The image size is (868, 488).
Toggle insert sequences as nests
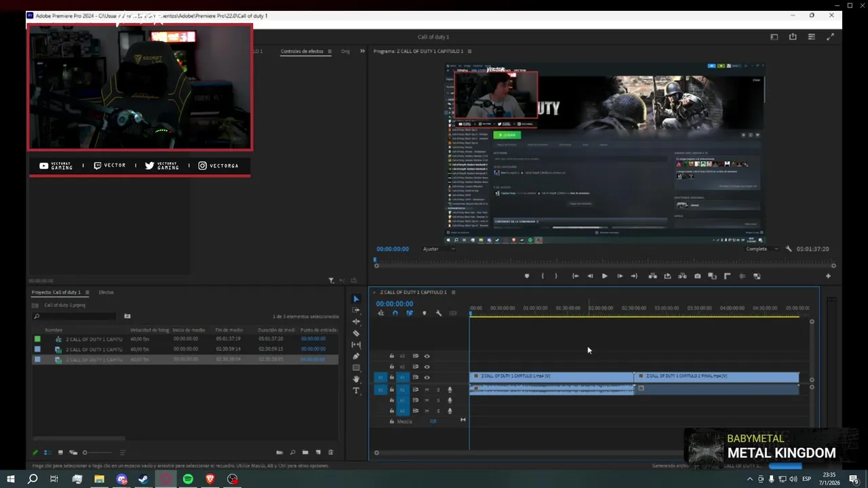pyautogui.click(x=380, y=313)
